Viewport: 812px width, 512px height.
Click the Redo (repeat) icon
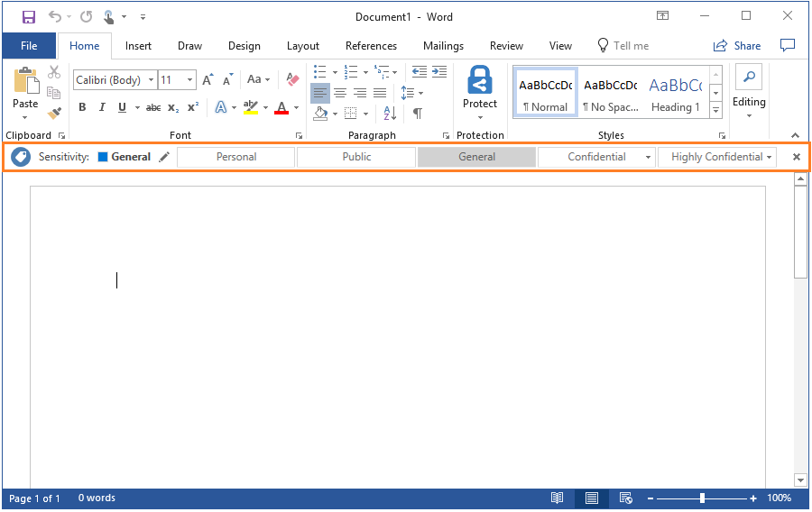click(86, 17)
